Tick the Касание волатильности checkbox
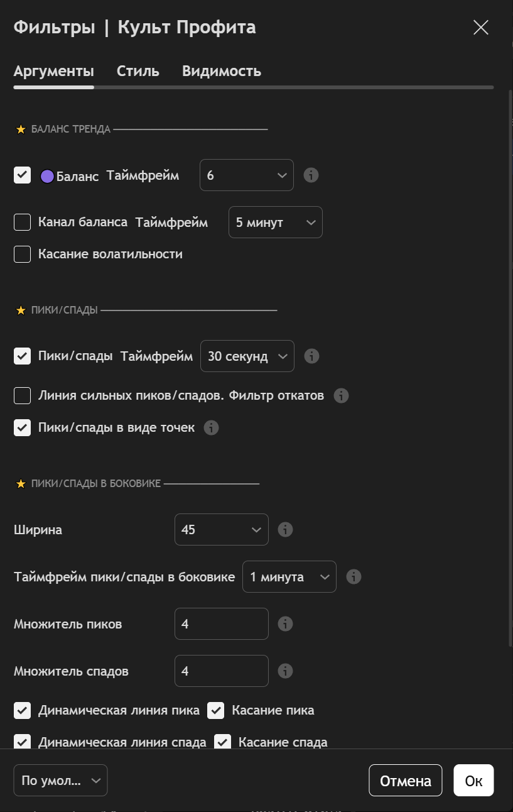Image resolution: width=513 pixels, height=812 pixels. click(23, 255)
